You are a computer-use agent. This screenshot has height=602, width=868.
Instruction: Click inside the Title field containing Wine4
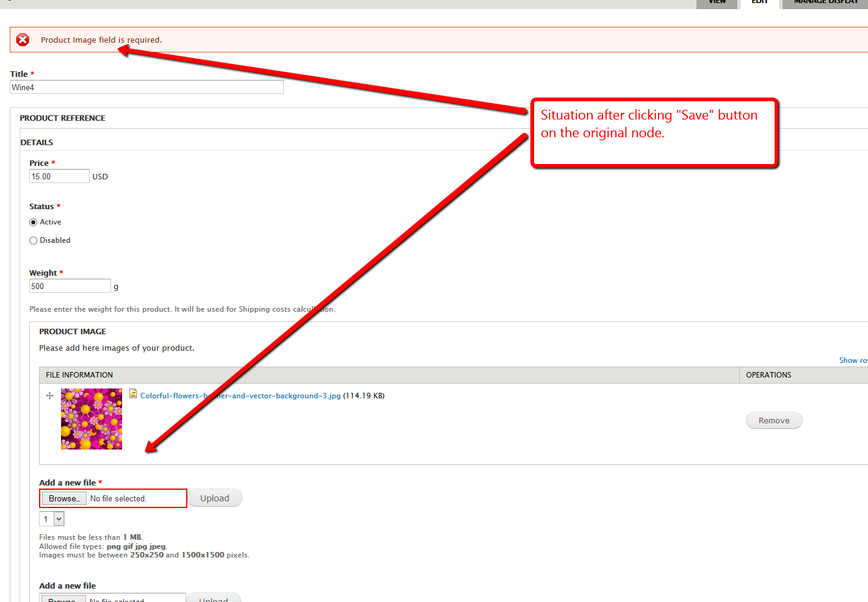146,87
